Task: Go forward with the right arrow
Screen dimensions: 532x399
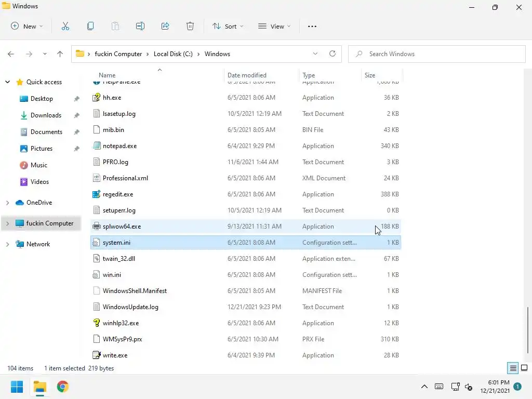Action: 29,54
